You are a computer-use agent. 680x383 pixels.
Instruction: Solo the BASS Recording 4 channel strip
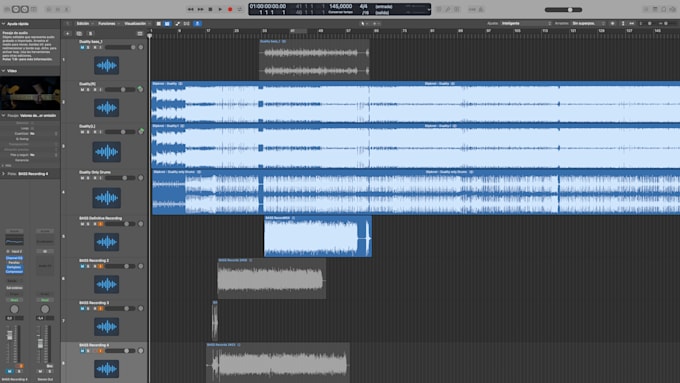pyautogui.click(x=19, y=371)
